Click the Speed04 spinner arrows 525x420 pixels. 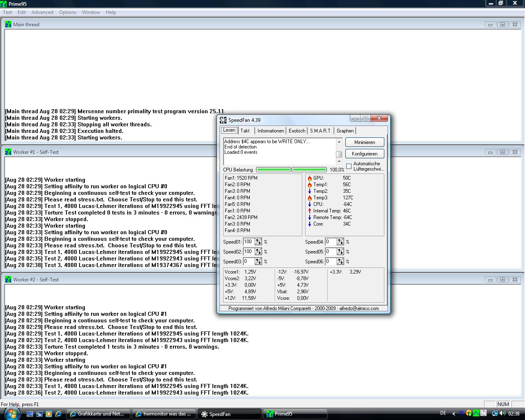pyautogui.click(x=340, y=242)
